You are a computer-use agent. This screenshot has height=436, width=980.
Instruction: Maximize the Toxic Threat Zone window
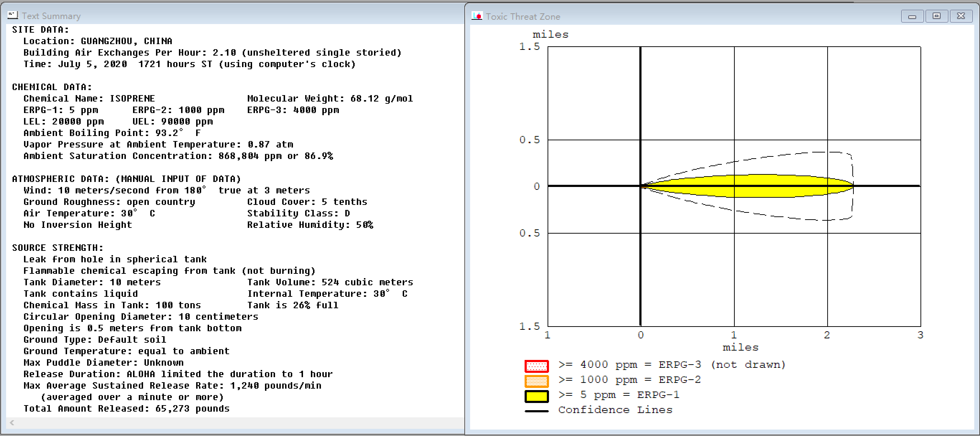(x=936, y=16)
